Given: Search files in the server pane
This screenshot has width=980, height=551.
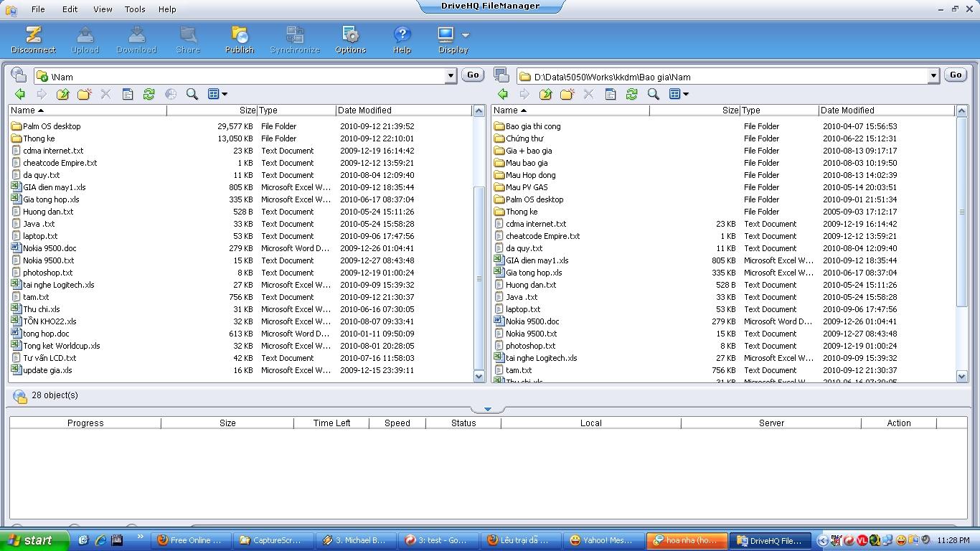Looking at the screenshot, I should coord(192,94).
